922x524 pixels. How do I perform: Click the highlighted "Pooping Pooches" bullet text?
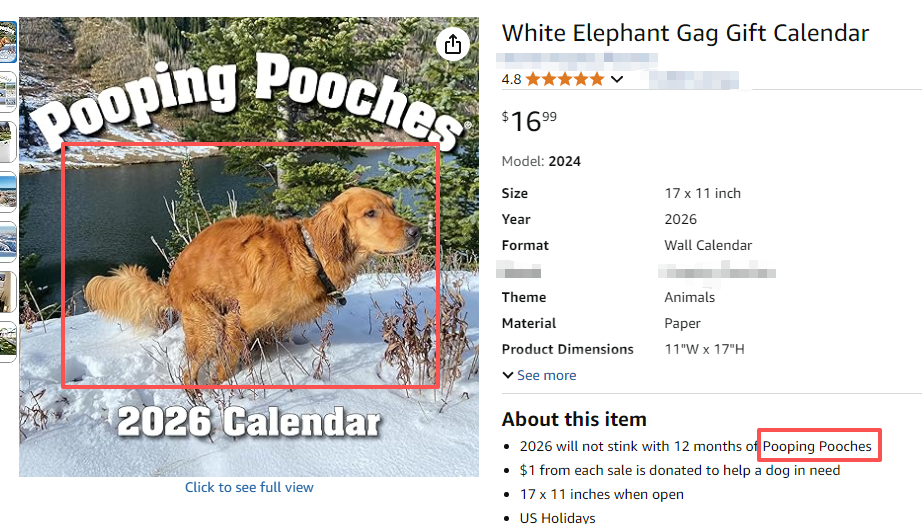(818, 445)
